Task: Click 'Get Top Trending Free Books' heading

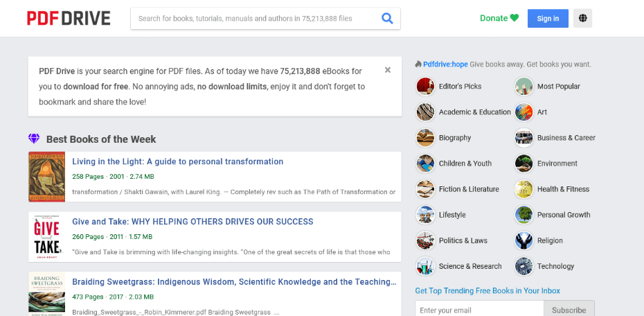Action: click(488, 290)
